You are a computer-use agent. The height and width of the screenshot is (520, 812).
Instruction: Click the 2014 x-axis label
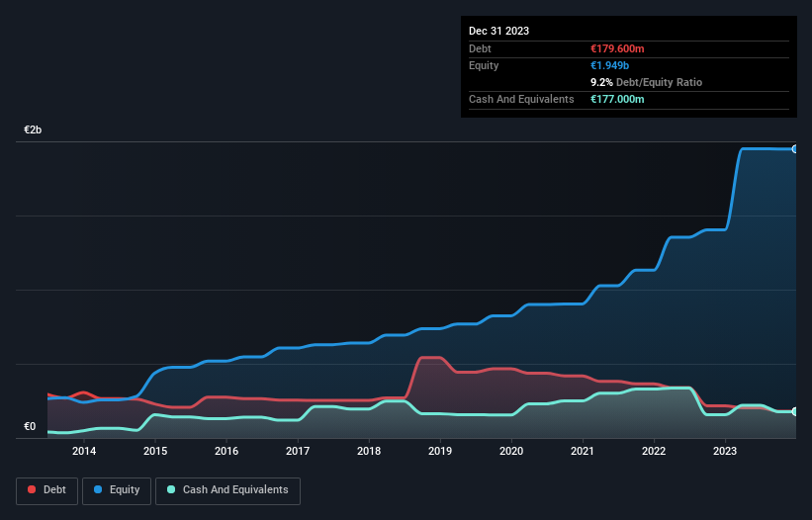click(x=84, y=451)
